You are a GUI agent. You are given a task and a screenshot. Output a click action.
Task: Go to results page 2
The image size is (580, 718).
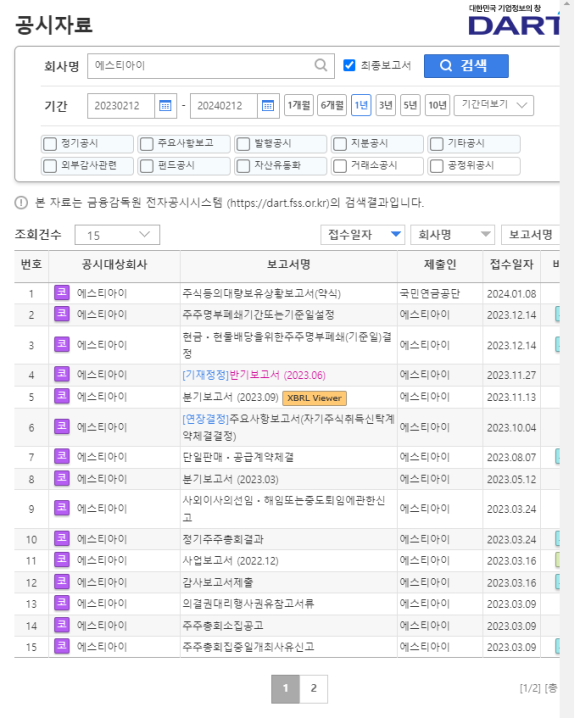coord(314,688)
